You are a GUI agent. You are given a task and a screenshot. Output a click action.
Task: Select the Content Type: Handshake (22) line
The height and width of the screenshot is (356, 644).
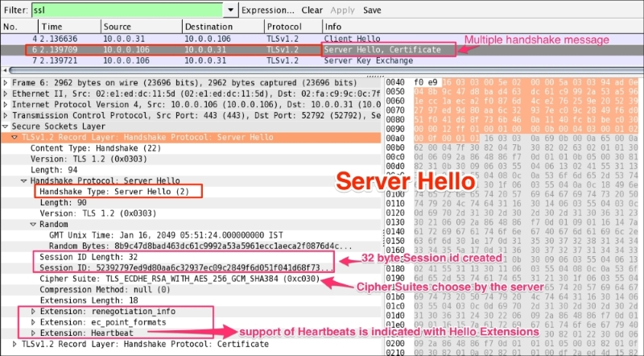96,148
